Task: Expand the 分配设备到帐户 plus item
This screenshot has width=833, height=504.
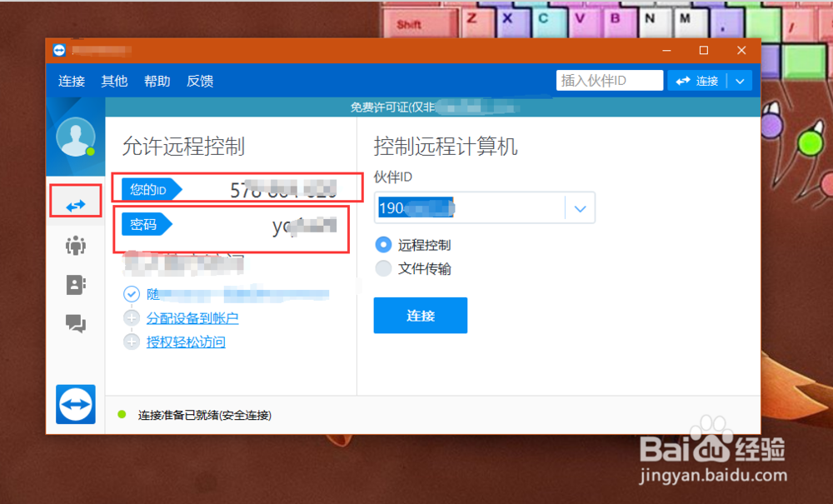Action: [x=132, y=317]
